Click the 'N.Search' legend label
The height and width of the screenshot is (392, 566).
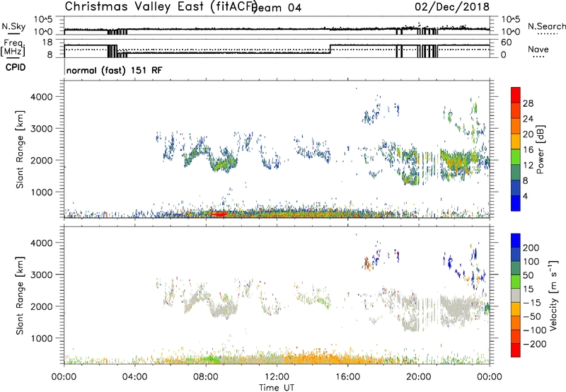pos(546,26)
